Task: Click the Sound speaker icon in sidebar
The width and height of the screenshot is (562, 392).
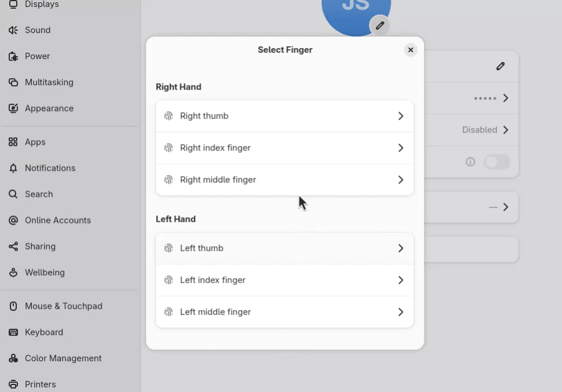Action: pos(13,30)
